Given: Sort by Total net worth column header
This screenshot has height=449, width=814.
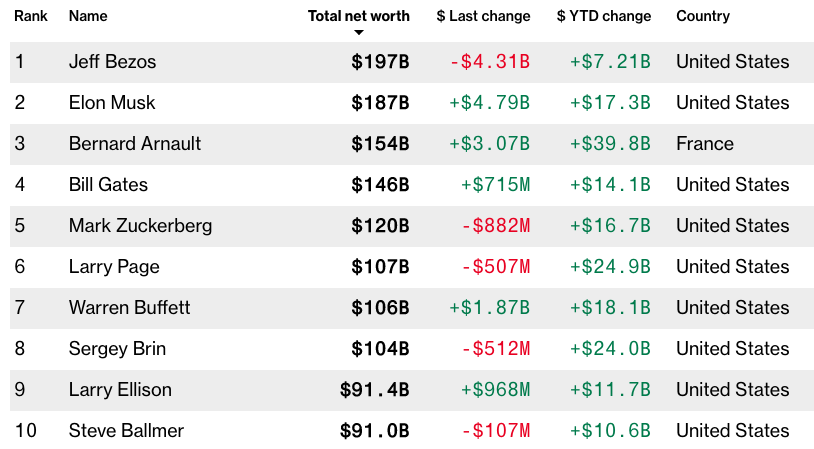Looking at the screenshot, I should tap(359, 16).
